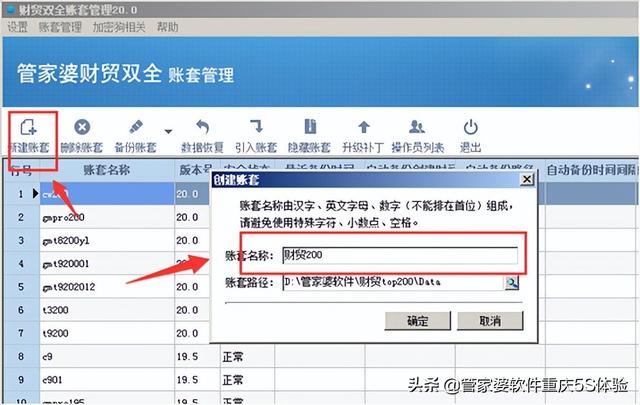Click the 正常 status cell in row c9
640x405 pixels.
[x=247, y=357]
